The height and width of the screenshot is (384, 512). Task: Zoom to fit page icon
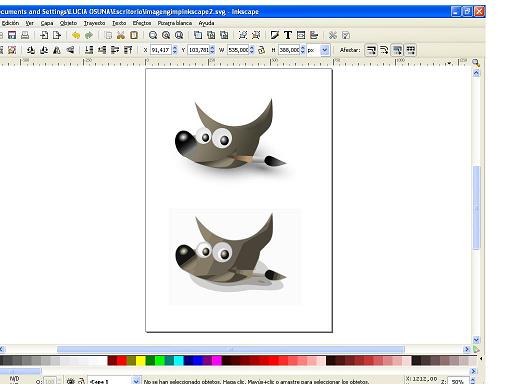click(x=179, y=35)
